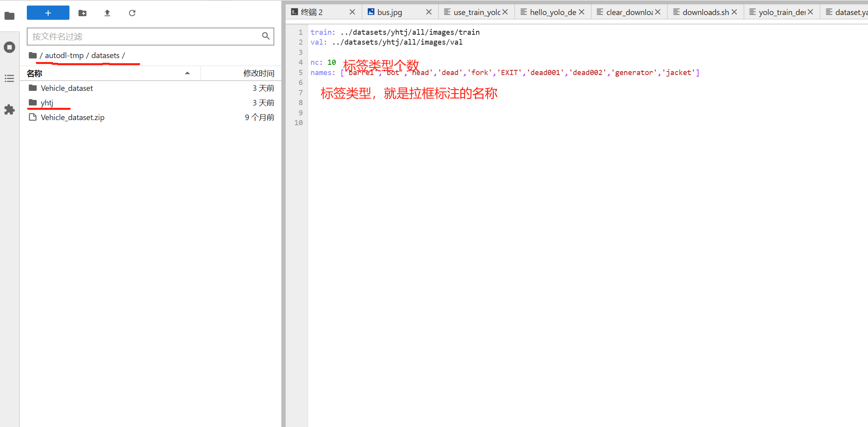The width and height of the screenshot is (868, 427).
Task: Create a new folder with toolbar icon
Action: [x=82, y=13]
